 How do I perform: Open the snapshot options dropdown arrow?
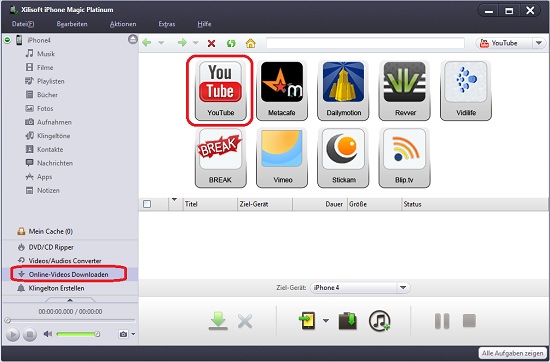pyautogui.click(x=133, y=334)
